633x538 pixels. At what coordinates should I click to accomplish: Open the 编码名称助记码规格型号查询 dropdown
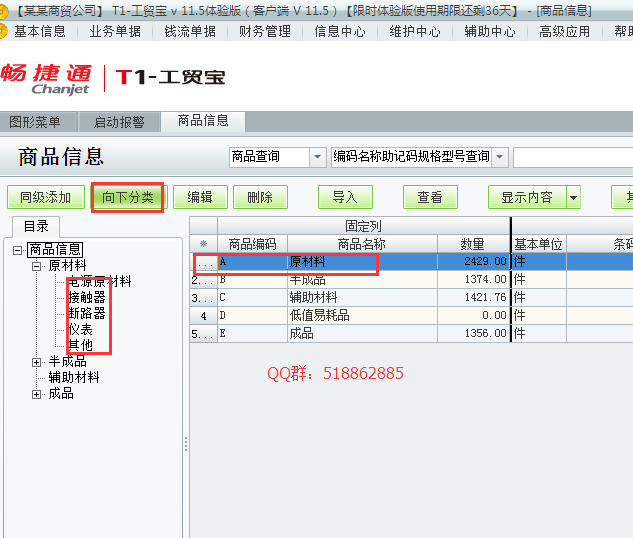[x=500, y=157]
